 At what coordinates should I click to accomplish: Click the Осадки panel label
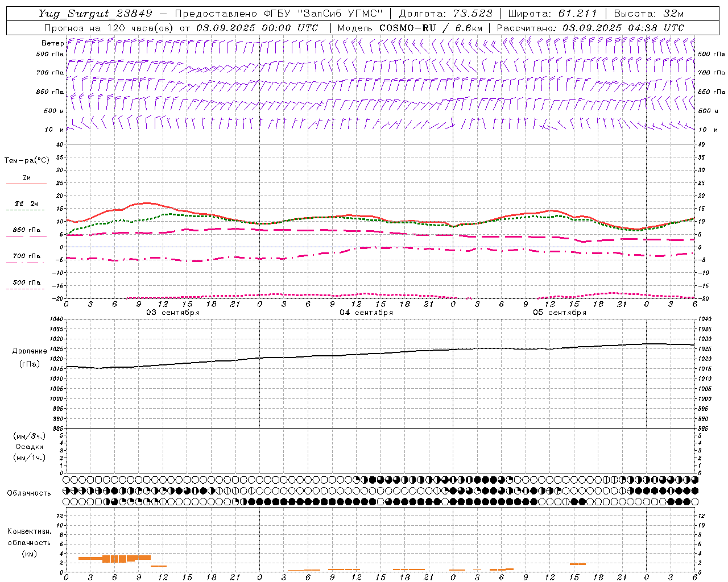tap(30, 447)
